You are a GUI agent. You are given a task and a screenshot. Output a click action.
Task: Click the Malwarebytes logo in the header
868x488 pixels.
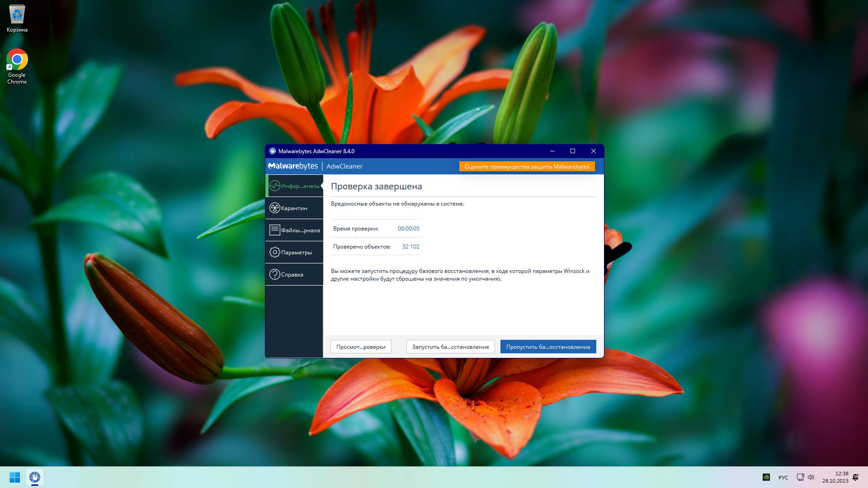click(x=293, y=166)
